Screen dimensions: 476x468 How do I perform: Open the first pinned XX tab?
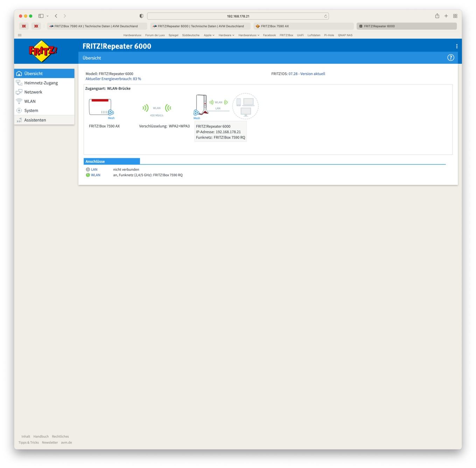click(24, 26)
